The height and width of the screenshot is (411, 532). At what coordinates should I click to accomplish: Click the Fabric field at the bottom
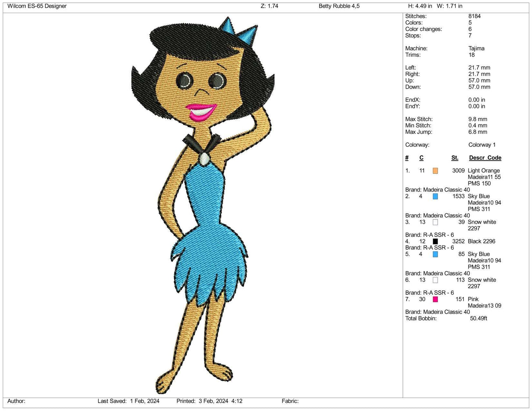click(290, 401)
